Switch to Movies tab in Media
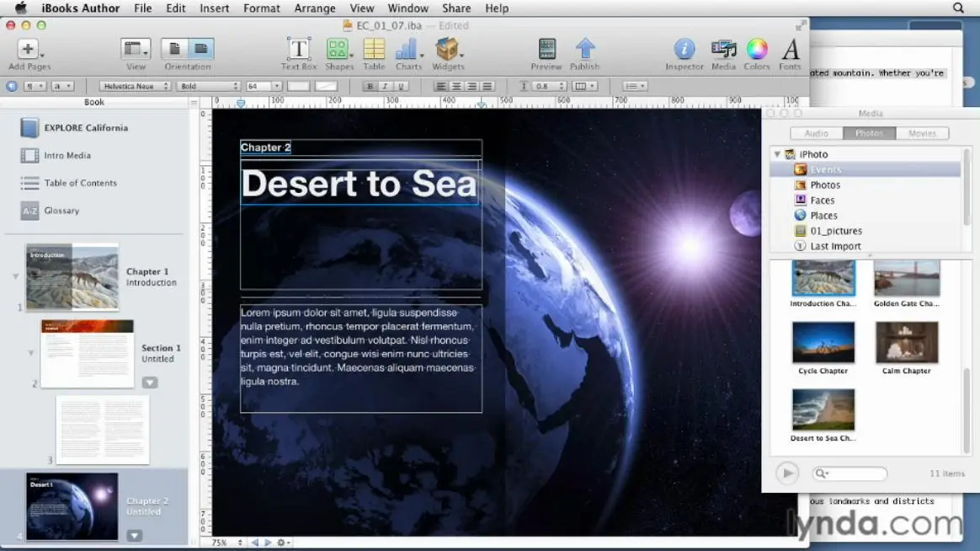Image resolution: width=980 pixels, height=551 pixels. (922, 133)
